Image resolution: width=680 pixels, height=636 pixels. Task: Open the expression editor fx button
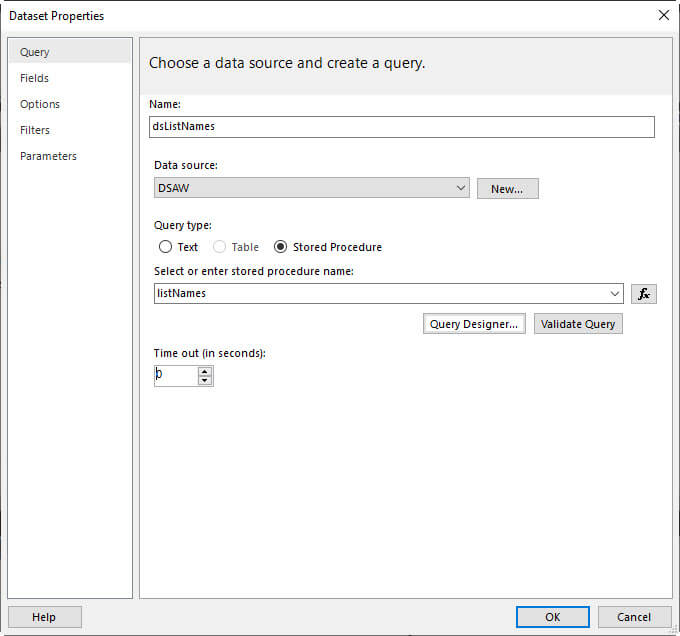tap(644, 294)
